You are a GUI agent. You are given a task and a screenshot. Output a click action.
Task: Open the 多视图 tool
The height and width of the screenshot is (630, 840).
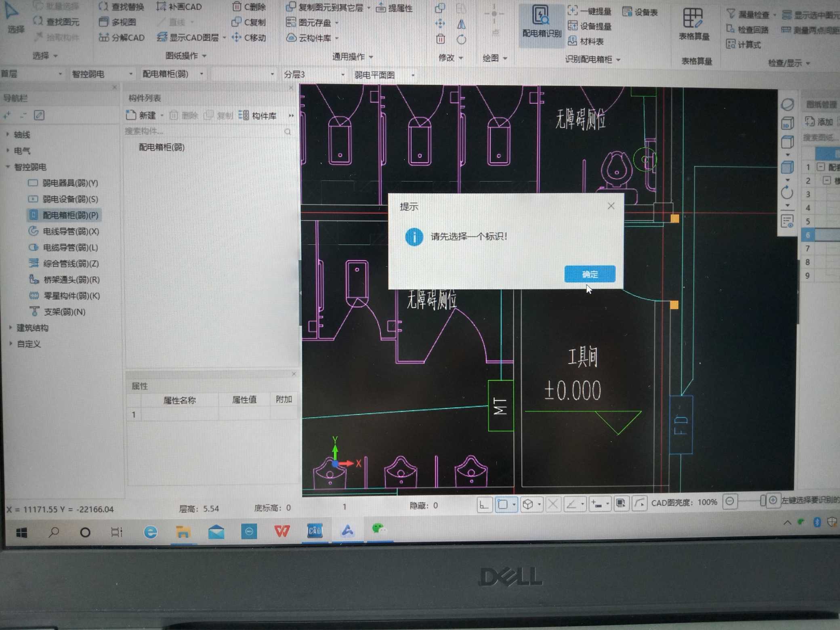tap(118, 22)
